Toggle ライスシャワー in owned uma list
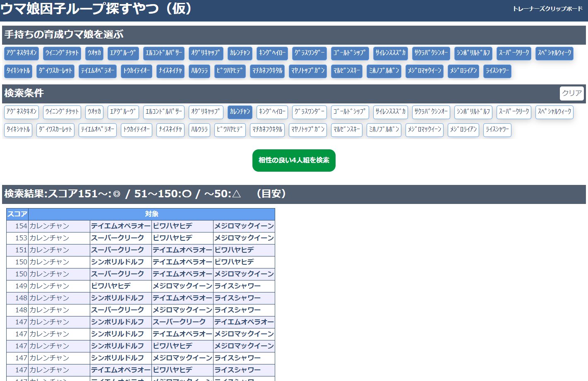 tap(497, 71)
